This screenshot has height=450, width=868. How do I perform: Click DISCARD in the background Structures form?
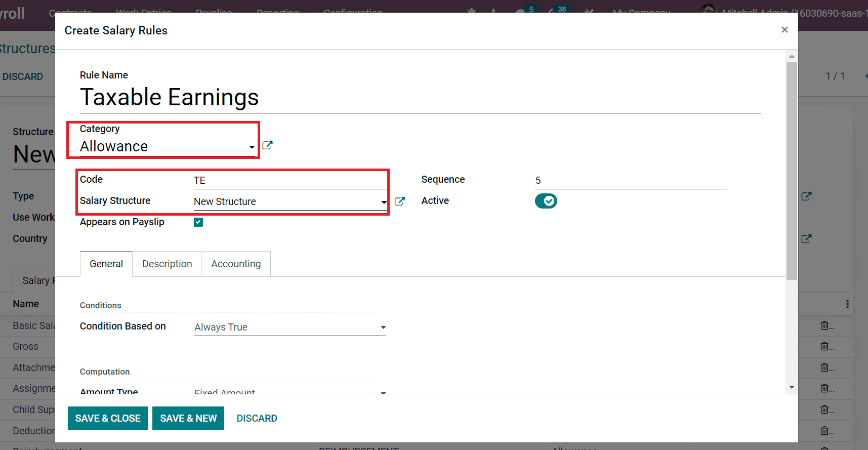[23, 76]
